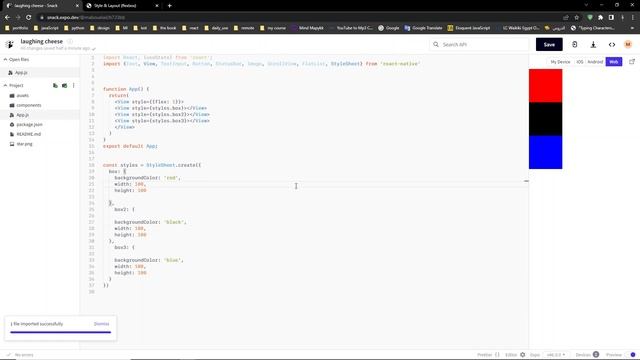Close the Style & Layout browser tab
Viewport: 640px width, 360px height.
click(x=157, y=6)
